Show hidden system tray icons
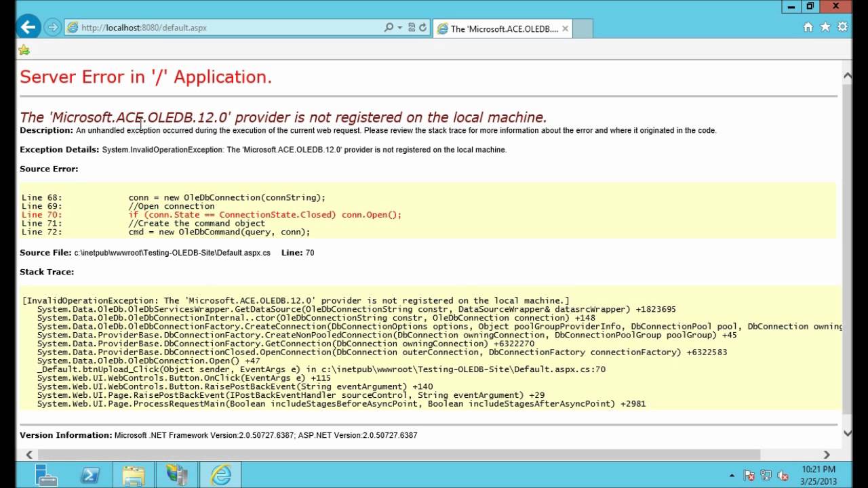This screenshot has height=488, width=868. (731, 476)
